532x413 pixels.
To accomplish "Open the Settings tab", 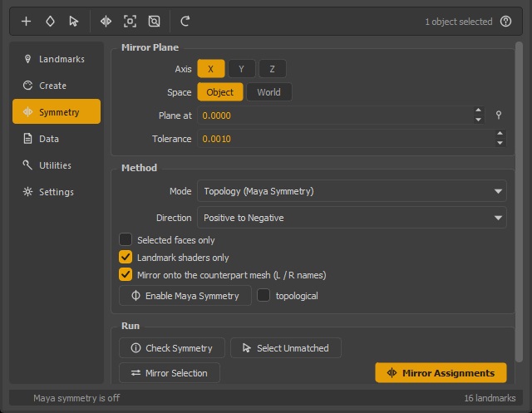I will (57, 192).
